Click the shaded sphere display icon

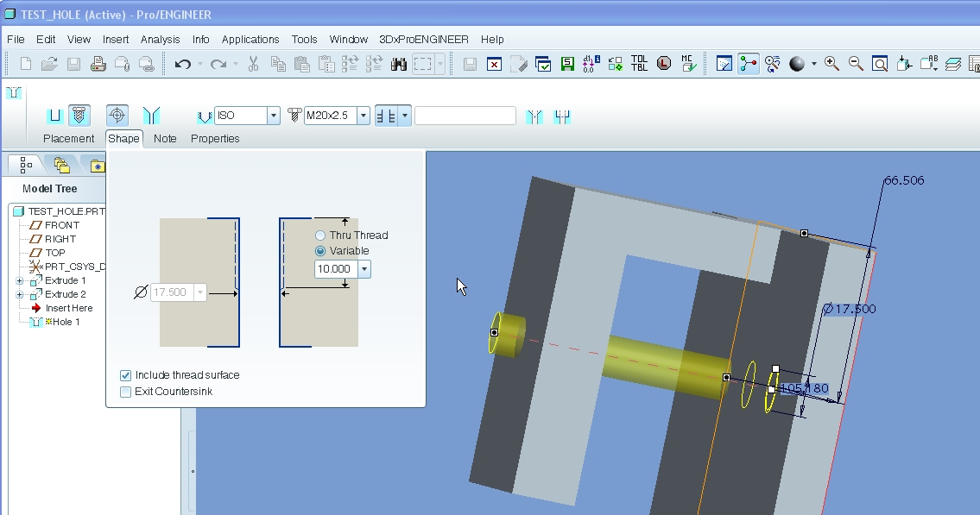point(797,64)
